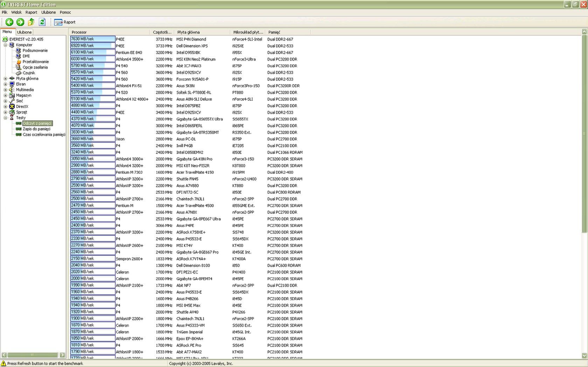Click the results list scroll-down arrow
588x367 pixels.
coord(584,355)
